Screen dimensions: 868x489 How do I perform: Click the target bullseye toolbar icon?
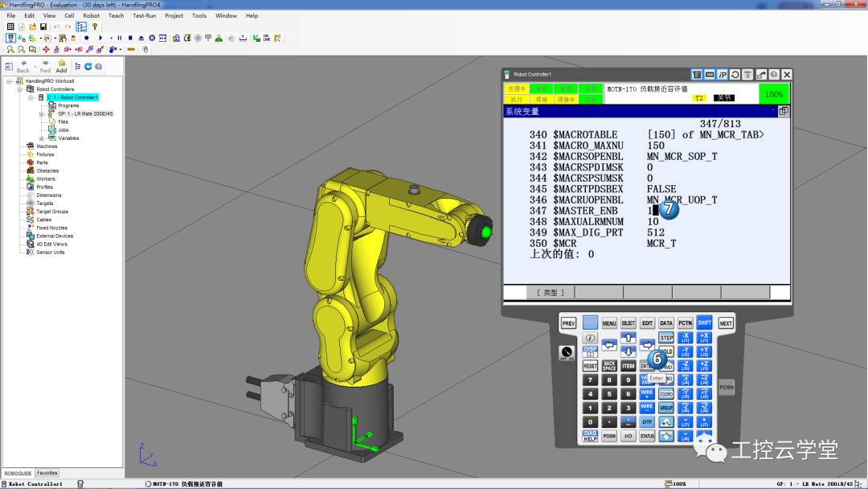tap(198, 39)
